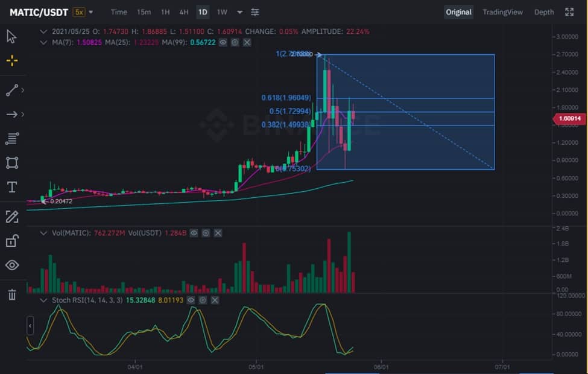Screen dimensions: 588x374
Task: Collapse the OHLC info row
Action: click(x=43, y=31)
